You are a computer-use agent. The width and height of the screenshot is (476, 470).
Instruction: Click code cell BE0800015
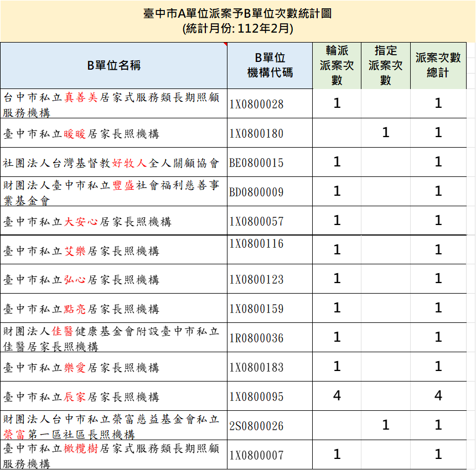(270, 163)
